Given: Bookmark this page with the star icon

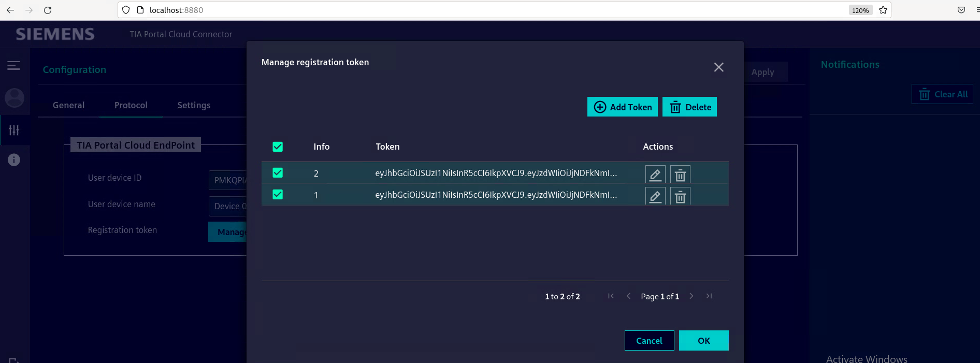Looking at the screenshot, I should pyautogui.click(x=883, y=10).
